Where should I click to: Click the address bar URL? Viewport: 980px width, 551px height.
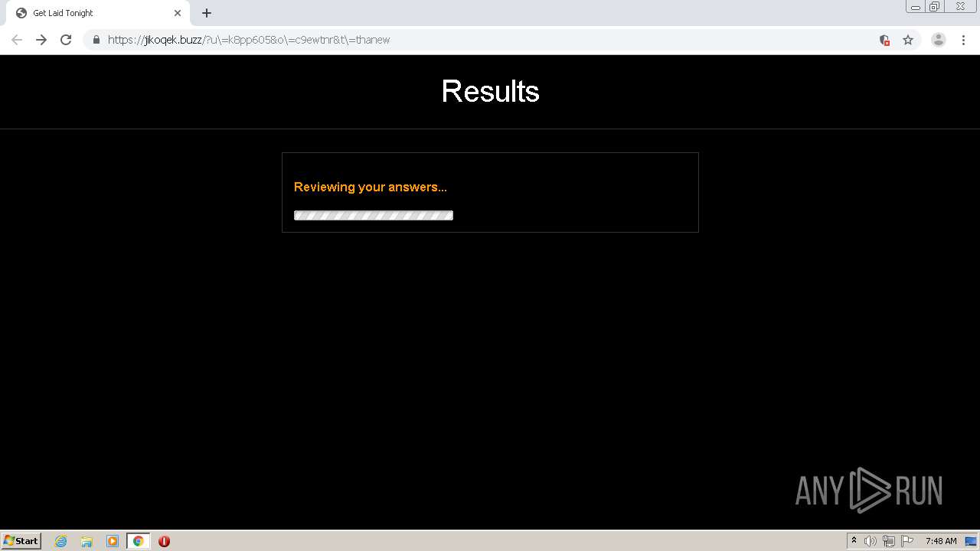point(249,40)
